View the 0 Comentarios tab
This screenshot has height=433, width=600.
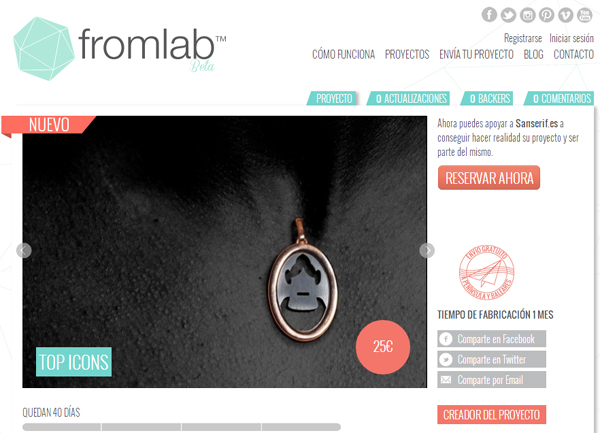[x=559, y=98]
